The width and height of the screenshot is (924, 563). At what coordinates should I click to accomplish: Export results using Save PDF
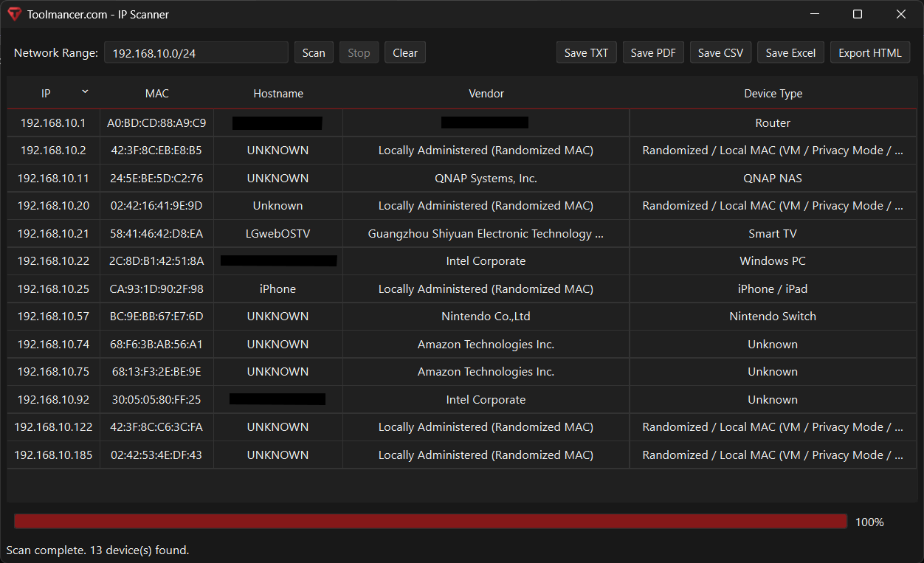tap(653, 52)
